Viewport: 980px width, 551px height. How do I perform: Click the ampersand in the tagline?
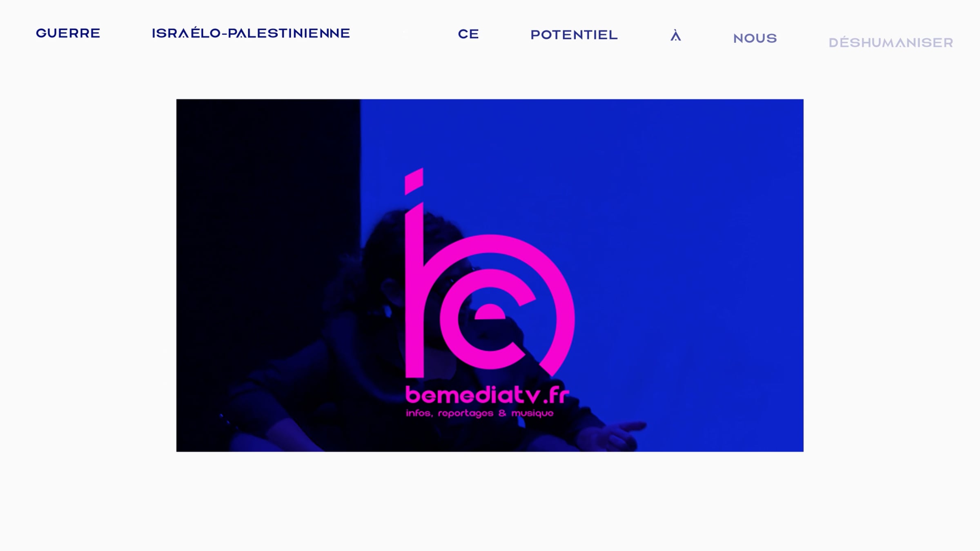click(502, 413)
